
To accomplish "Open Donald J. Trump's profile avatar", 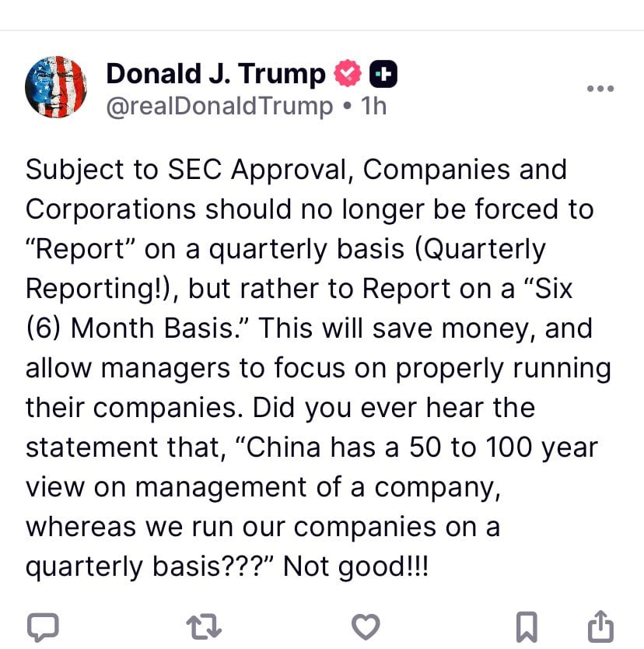I will tap(56, 86).
